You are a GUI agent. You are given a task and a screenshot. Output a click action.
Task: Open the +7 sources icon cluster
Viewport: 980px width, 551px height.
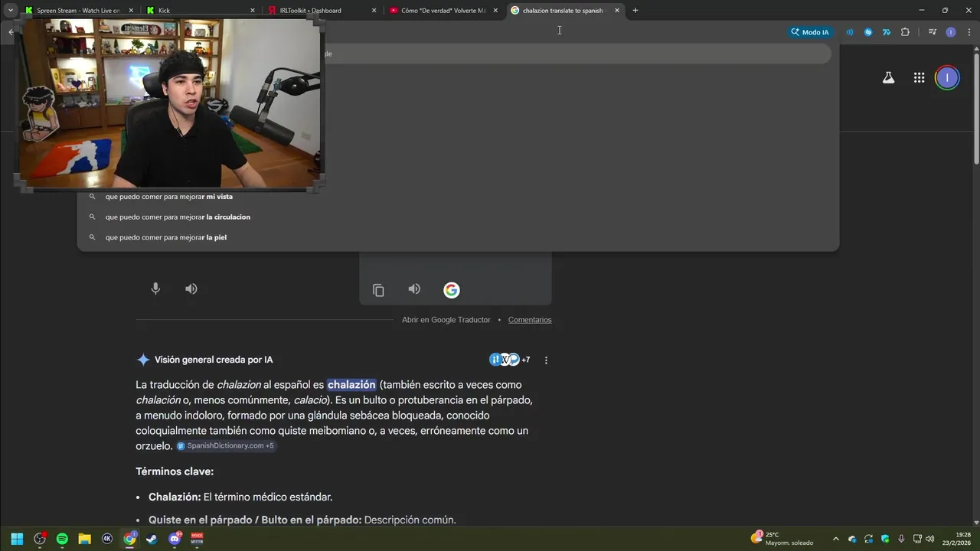pyautogui.click(x=510, y=360)
